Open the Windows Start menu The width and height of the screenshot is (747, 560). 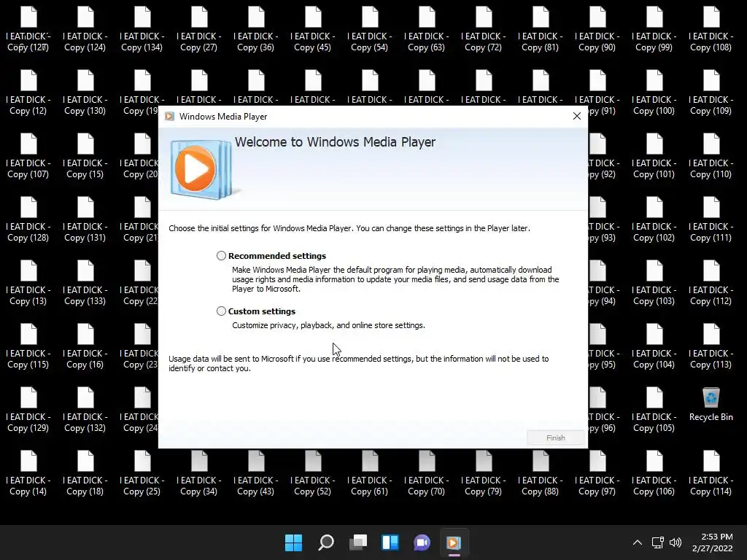(293, 542)
